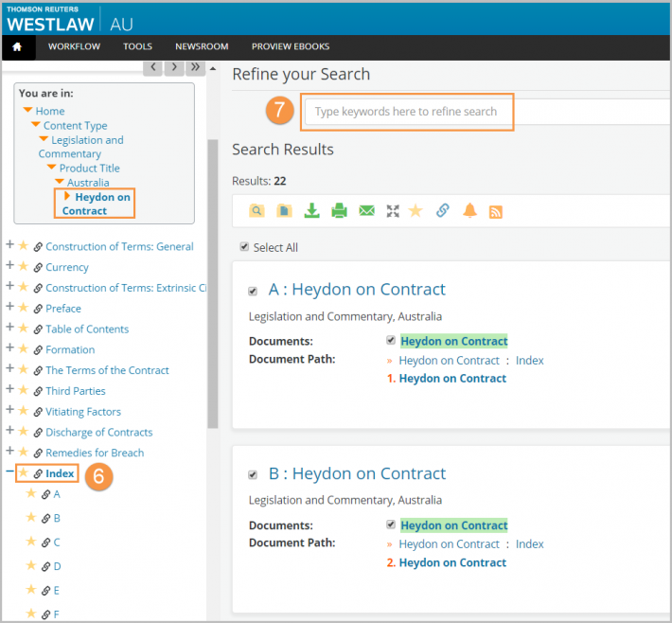Expand the Remedies for Breach node

pos(9,451)
